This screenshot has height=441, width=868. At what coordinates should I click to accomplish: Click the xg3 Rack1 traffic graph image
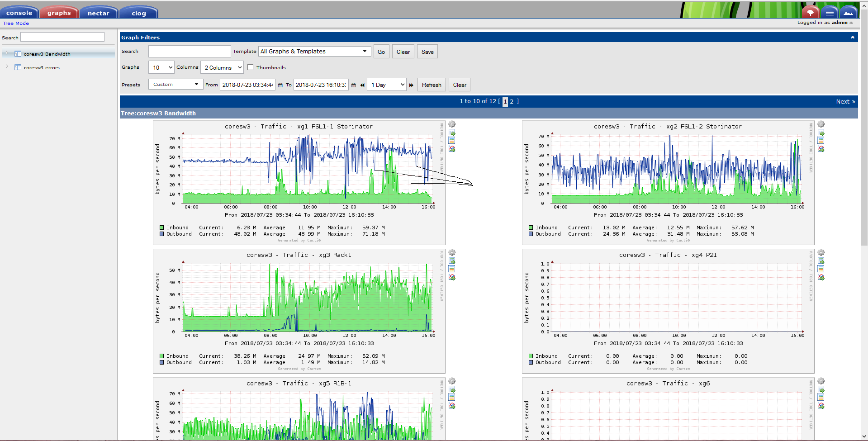299,310
